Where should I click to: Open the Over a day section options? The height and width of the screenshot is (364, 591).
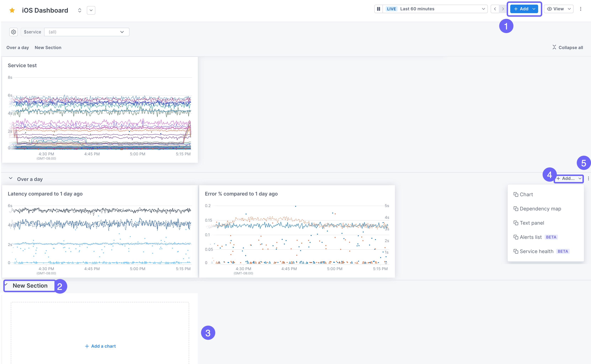pyautogui.click(x=588, y=178)
